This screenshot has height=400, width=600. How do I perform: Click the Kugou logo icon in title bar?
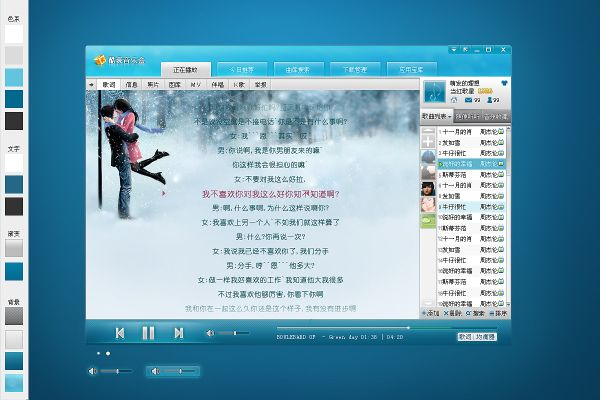tap(100, 61)
